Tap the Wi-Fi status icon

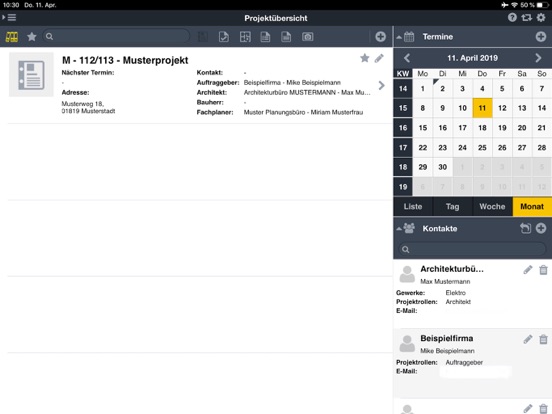point(514,5)
